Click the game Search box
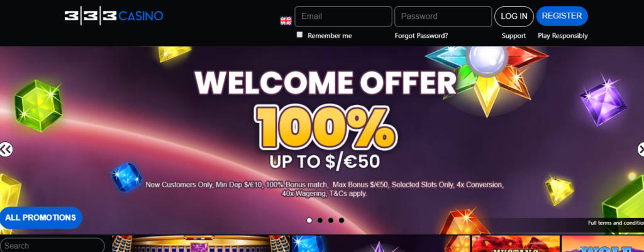Image resolution: width=644 pixels, height=252 pixels. pyautogui.click(x=52, y=246)
